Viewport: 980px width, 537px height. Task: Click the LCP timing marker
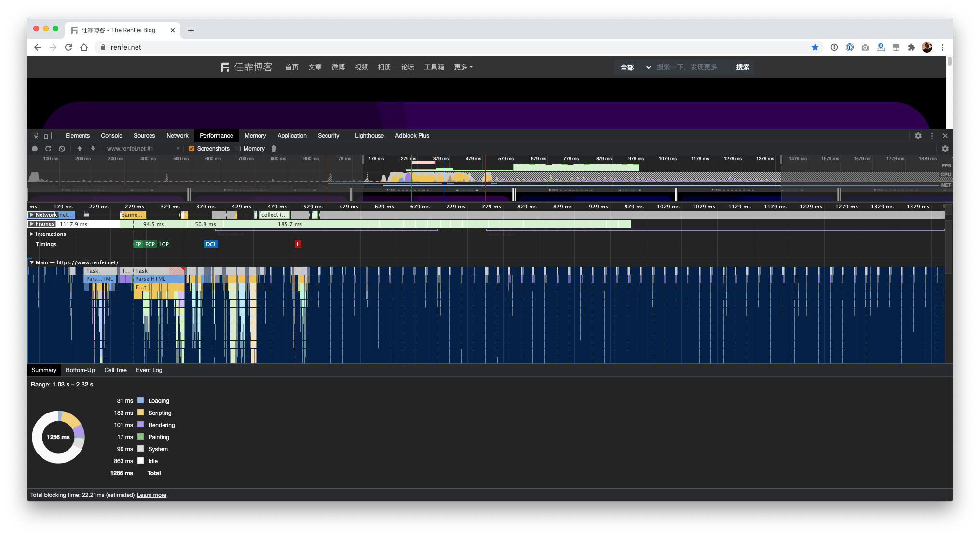click(163, 244)
